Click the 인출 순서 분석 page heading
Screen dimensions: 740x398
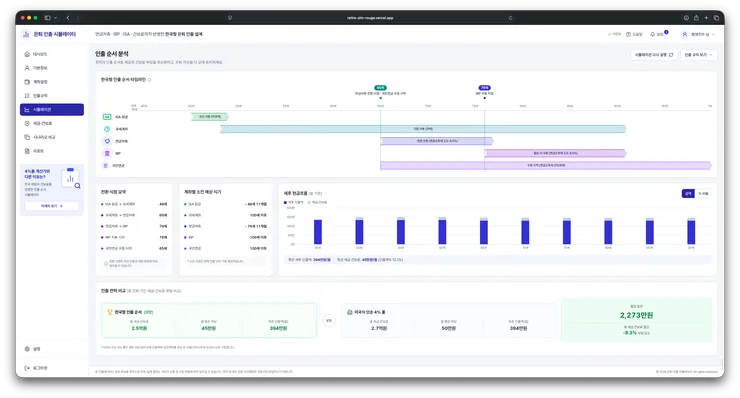[111, 54]
